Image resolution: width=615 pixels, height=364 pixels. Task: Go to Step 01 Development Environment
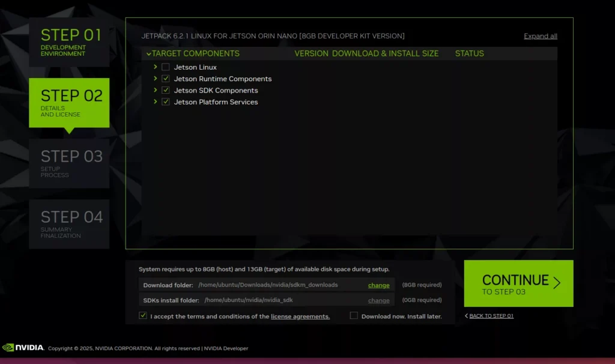click(69, 41)
